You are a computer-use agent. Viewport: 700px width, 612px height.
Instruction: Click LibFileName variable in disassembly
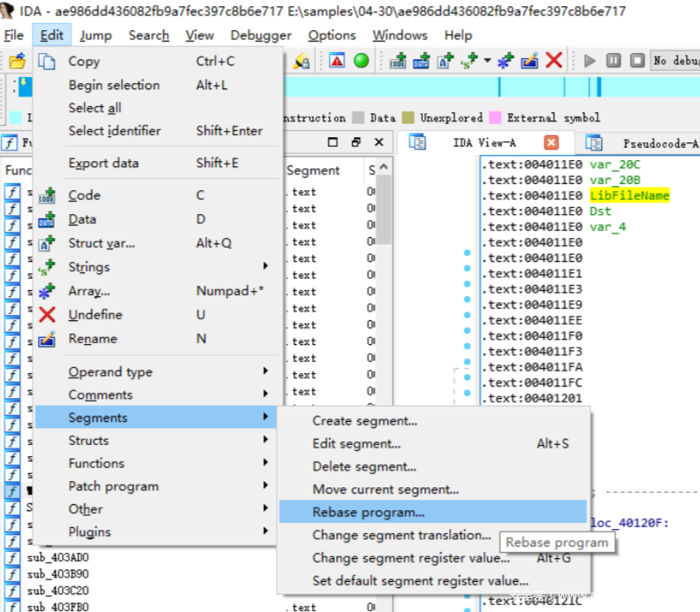tap(629, 195)
